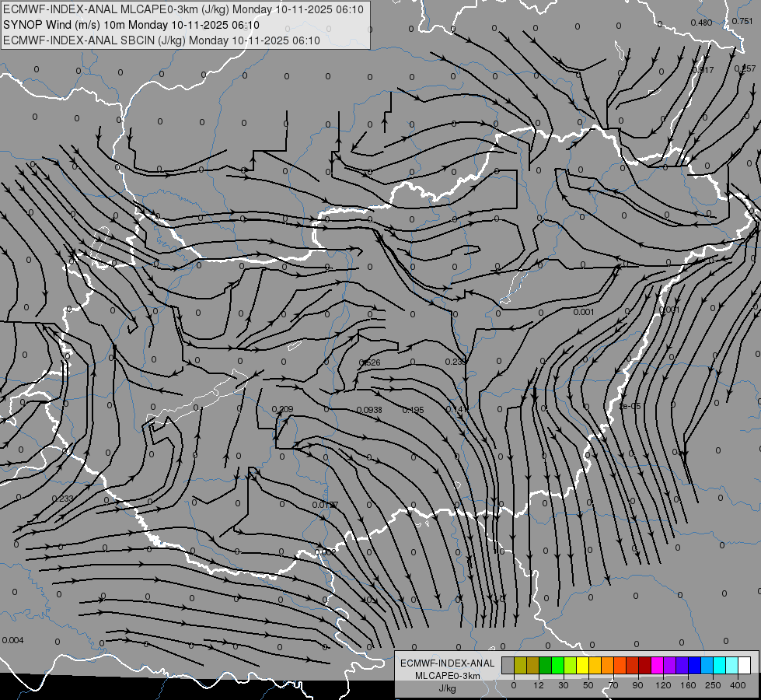Viewport: 761px width, 700px height.
Task: Click the '0.233' value on the map
Action: (63, 499)
